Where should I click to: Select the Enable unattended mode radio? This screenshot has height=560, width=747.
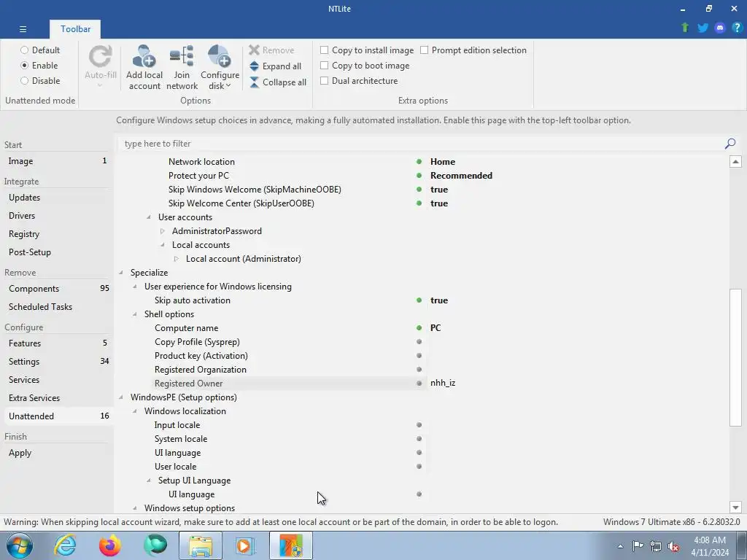coord(24,65)
